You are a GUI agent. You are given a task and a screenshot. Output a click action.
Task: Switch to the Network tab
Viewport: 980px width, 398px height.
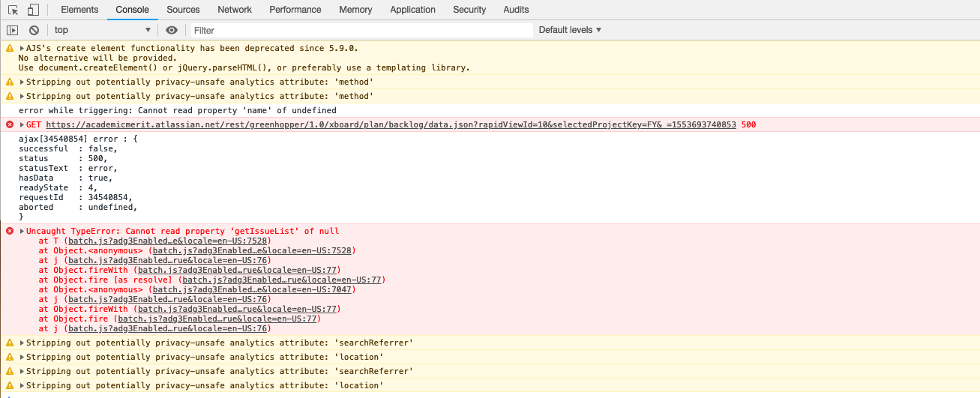coord(235,10)
